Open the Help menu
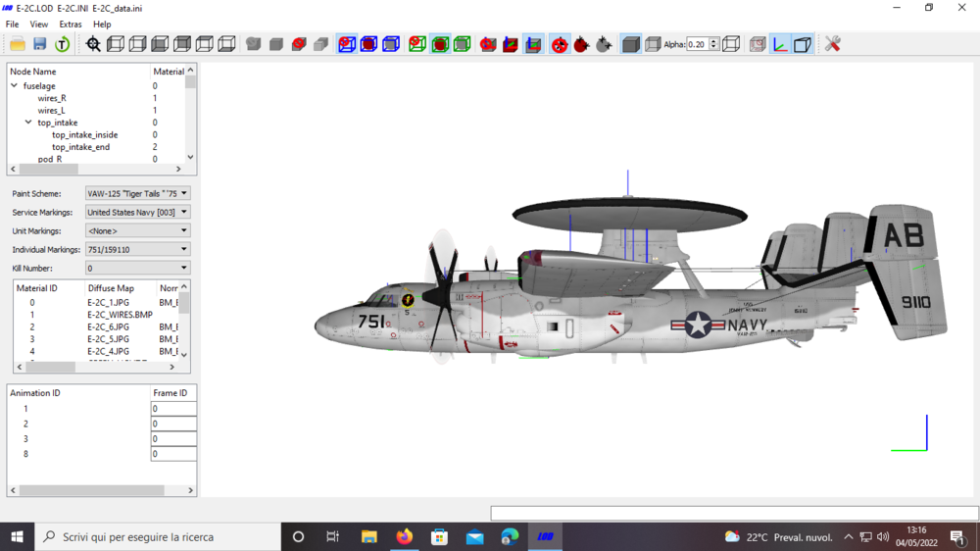980x551 pixels. pyautogui.click(x=102, y=25)
